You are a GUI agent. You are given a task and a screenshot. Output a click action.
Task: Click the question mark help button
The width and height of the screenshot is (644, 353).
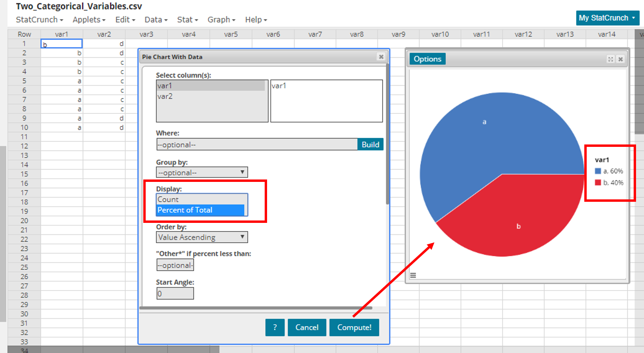coord(275,328)
